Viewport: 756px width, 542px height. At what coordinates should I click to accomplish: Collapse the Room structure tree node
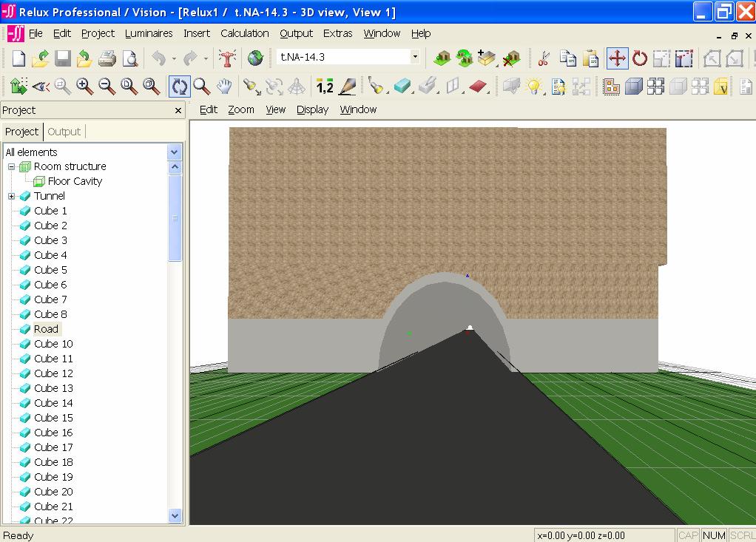pos(11,166)
